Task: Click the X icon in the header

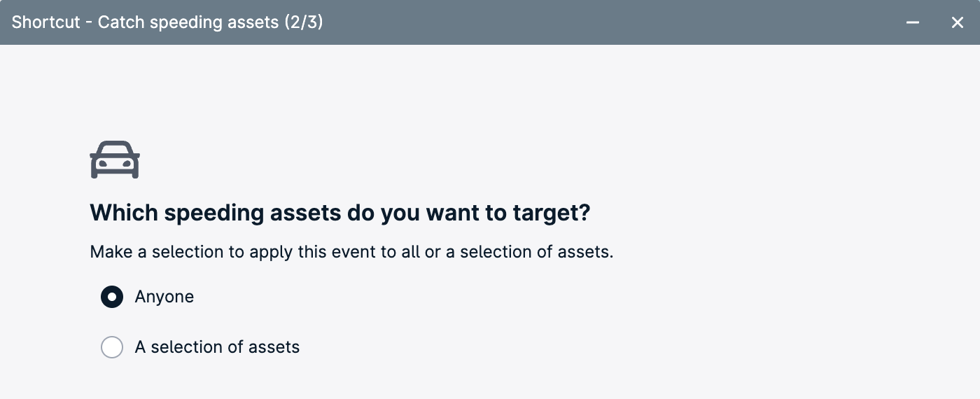Action: (958, 22)
